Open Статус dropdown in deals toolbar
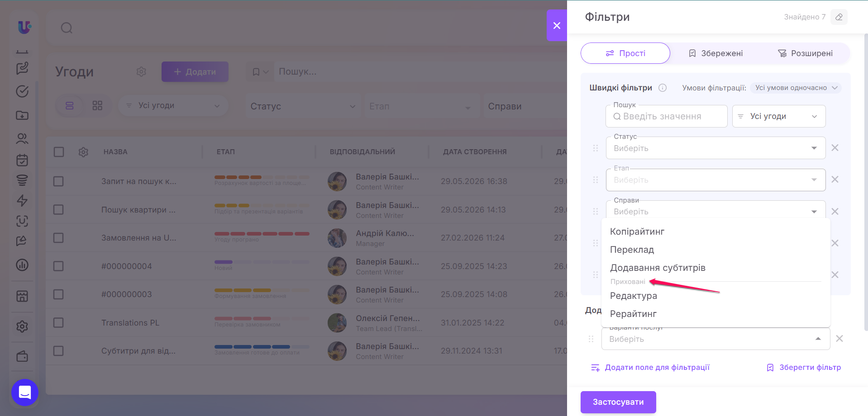 [x=303, y=106]
